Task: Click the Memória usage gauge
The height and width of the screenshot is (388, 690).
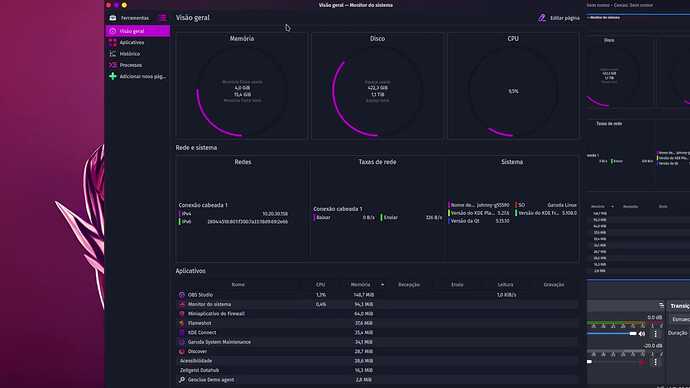Action: click(242, 92)
